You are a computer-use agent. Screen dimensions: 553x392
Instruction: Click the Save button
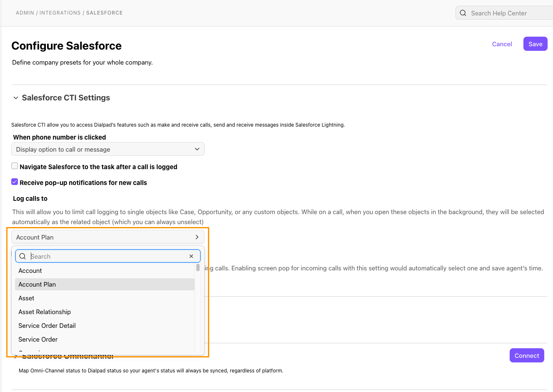point(535,44)
